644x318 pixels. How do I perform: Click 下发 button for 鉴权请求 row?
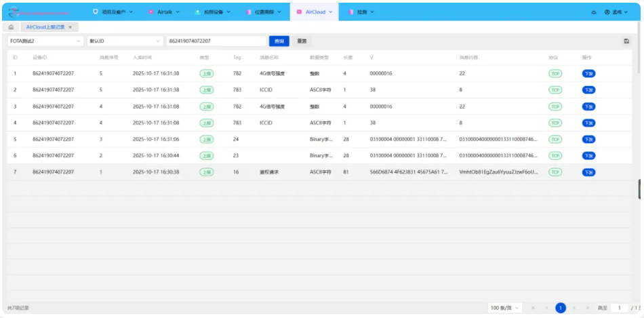[588, 172]
